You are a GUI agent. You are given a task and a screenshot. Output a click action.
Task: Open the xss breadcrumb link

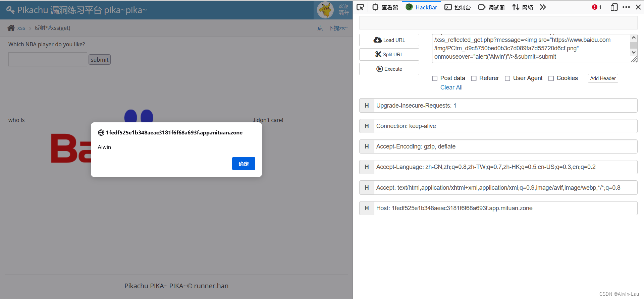point(21,28)
